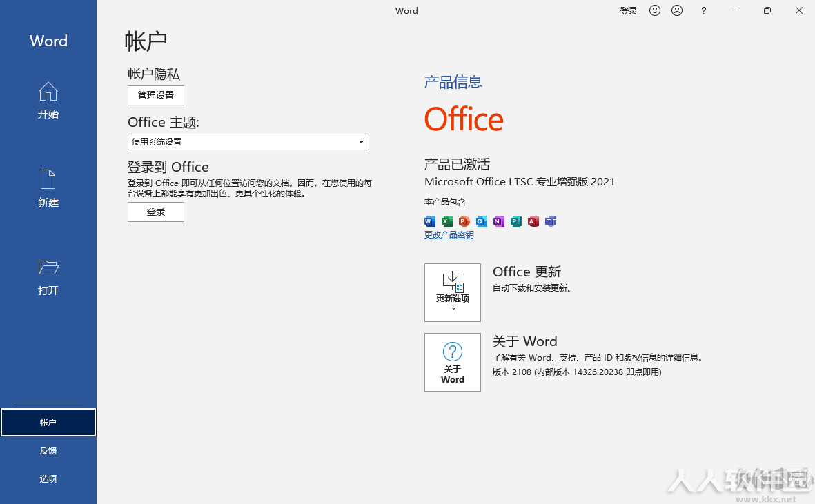This screenshot has width=815, height=504.
Task: Select the Access app icon
Action: 533,221
